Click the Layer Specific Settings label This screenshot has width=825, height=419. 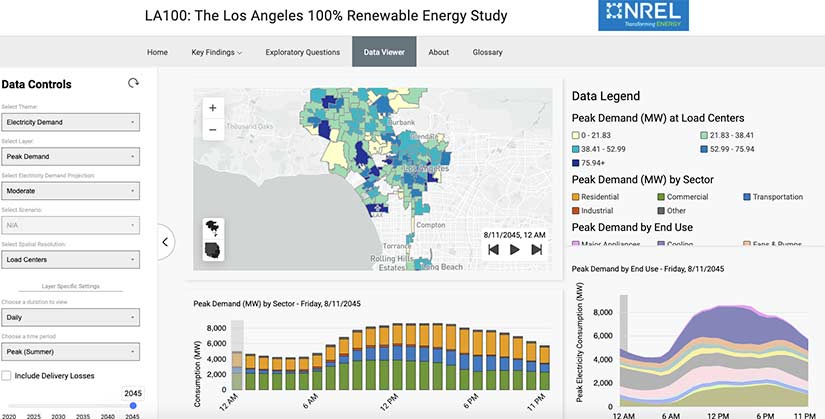coord(71,286)
